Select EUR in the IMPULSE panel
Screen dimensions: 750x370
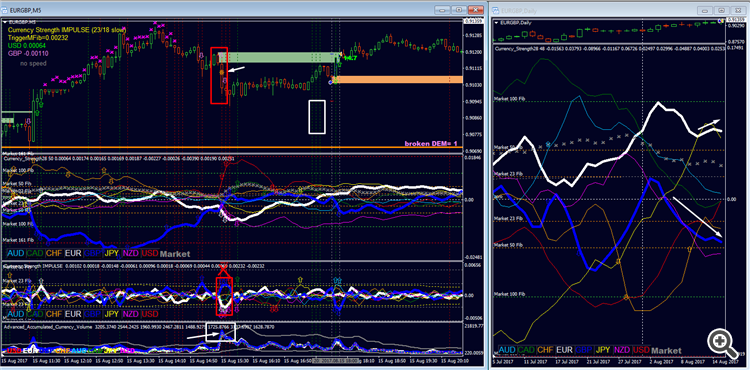[x=73, y=314]
